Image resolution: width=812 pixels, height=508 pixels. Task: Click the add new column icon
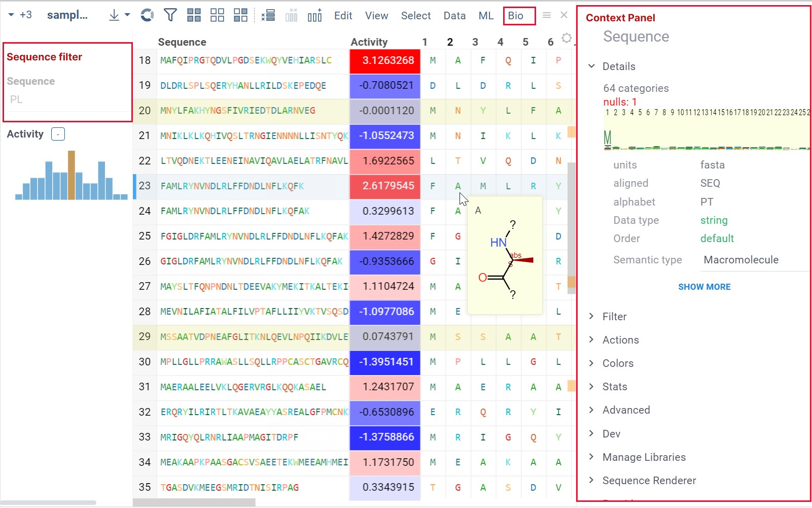314,15
